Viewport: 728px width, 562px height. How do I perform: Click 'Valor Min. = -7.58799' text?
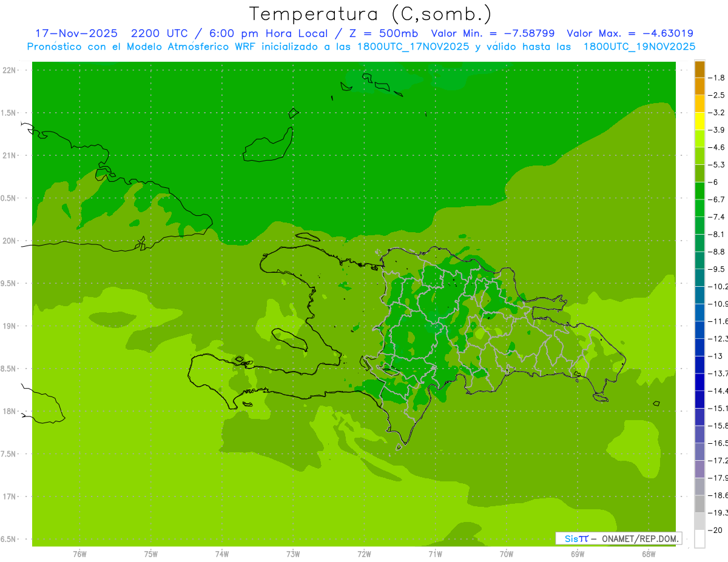click(x=493, y=33)
